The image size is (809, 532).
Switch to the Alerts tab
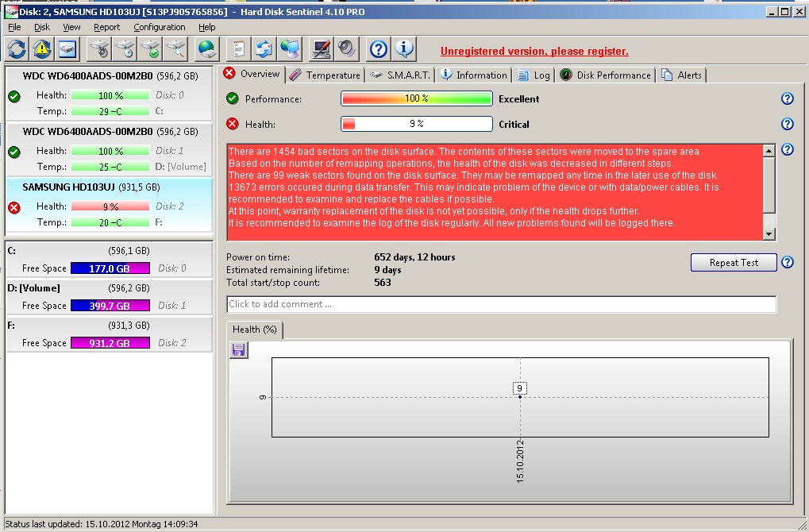coord(682,75)
